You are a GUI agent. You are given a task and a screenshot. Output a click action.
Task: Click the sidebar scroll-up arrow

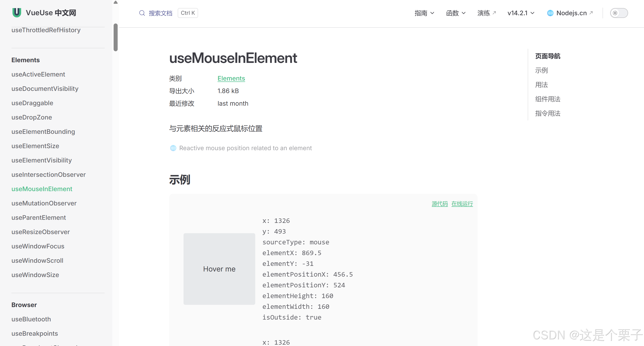(x=115, y=2)
